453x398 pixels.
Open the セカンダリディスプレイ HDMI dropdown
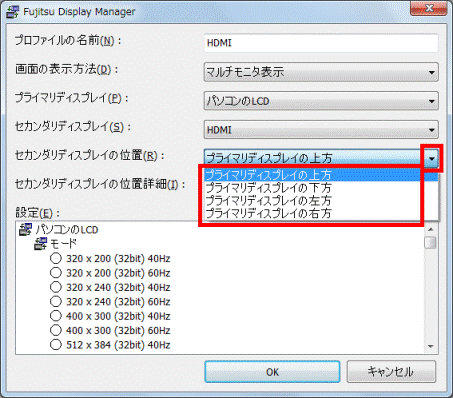coord(321,130)
